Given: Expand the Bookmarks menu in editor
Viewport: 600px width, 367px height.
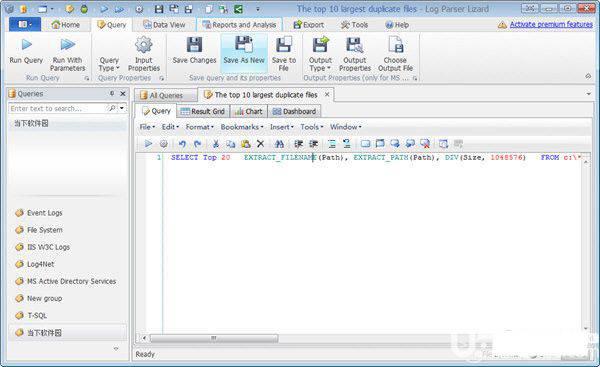Looking at the screenshot, I should coord(242,127).
